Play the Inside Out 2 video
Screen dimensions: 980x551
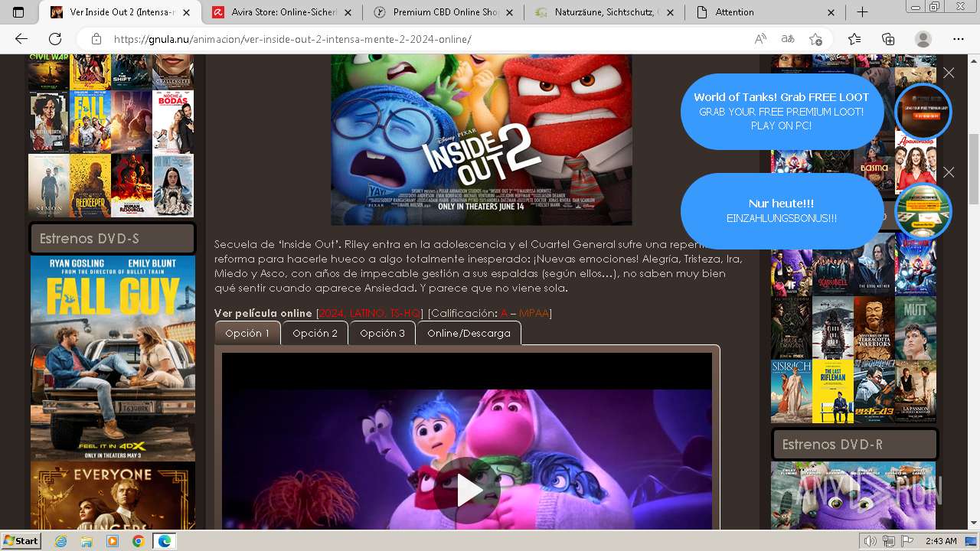point(467,490)
